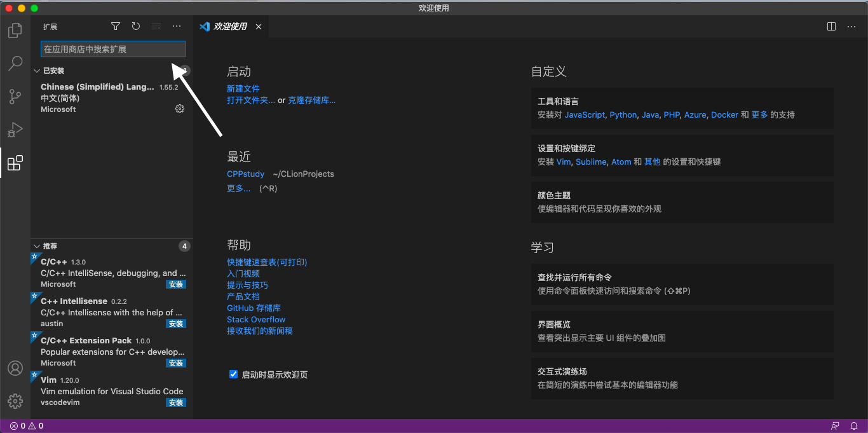Viewport: 868px width, 433px height.
Task: Uncheck 启动时显示欢迎页
Action: (233, 375)
